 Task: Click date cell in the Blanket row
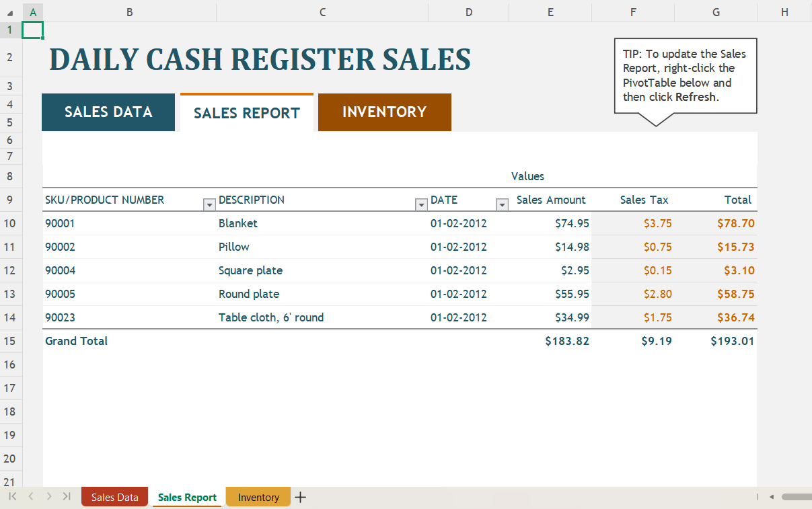pyautogui.click(x=469, y=223)
